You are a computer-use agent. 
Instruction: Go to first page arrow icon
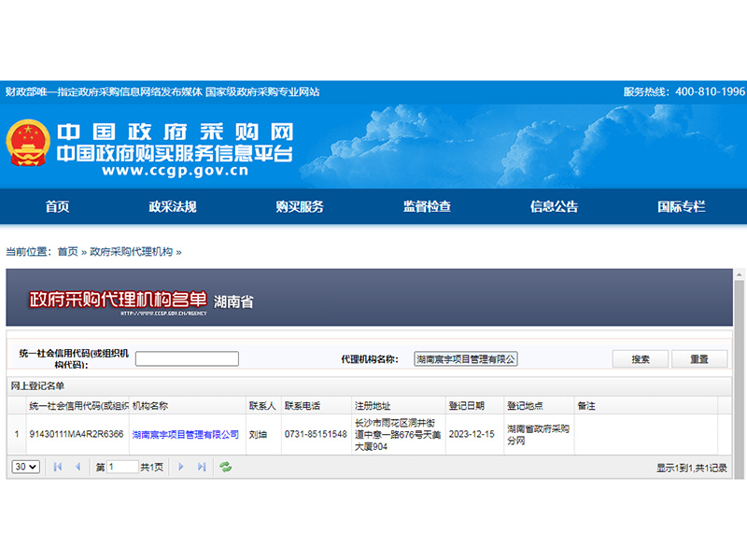pyautogui.click(x=58, y=468)
